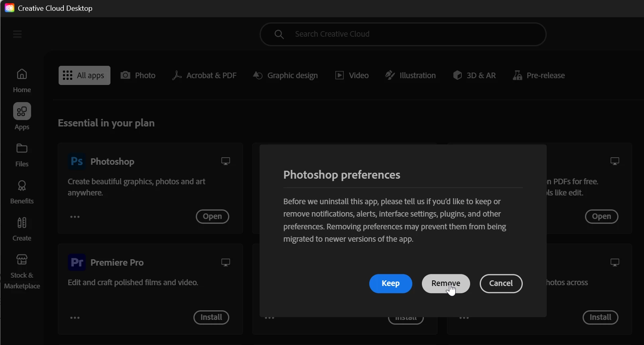Click desktop icon on top-right PDF card
The height and width of the screenshot is (345, 644).
615,161
